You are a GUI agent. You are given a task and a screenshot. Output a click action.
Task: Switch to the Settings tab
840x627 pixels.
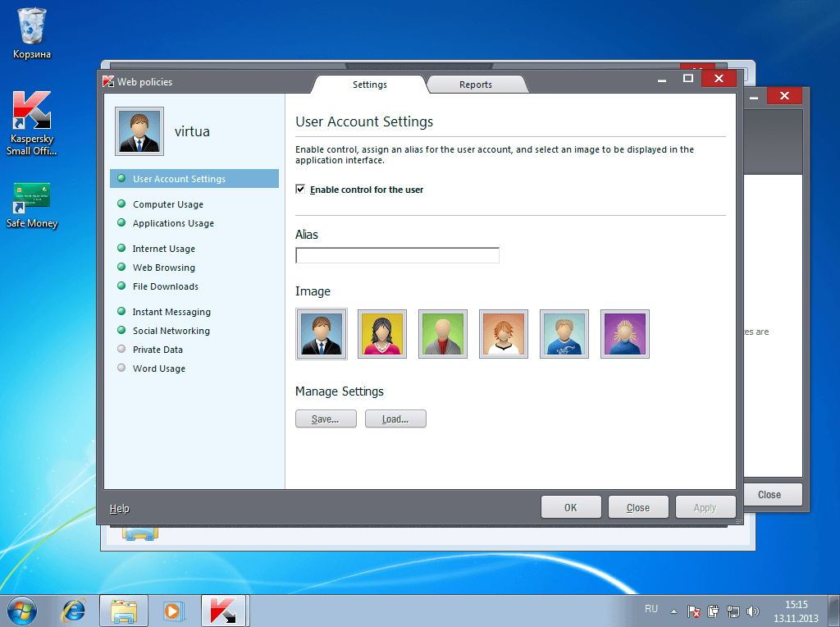[x=370, y=85]
